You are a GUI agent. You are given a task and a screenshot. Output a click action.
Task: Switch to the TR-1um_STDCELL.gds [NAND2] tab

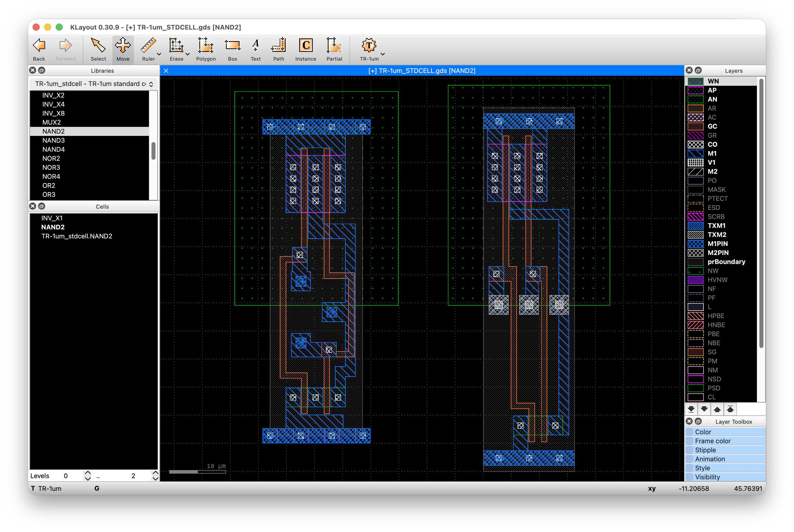(x=422, y=70)
